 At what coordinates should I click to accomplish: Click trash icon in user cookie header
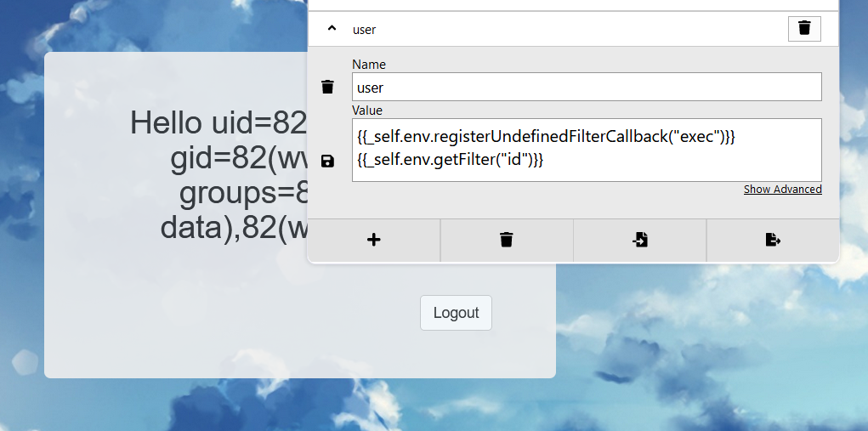pos(804,29)
